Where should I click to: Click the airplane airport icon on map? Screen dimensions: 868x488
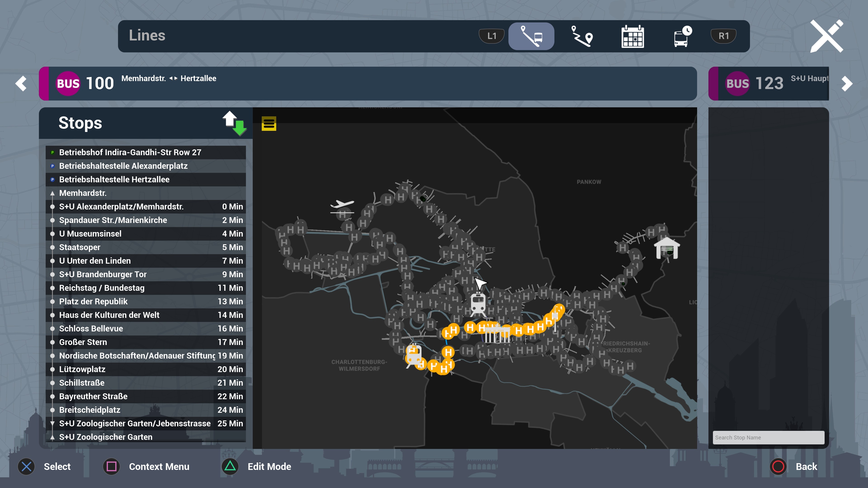342,204
